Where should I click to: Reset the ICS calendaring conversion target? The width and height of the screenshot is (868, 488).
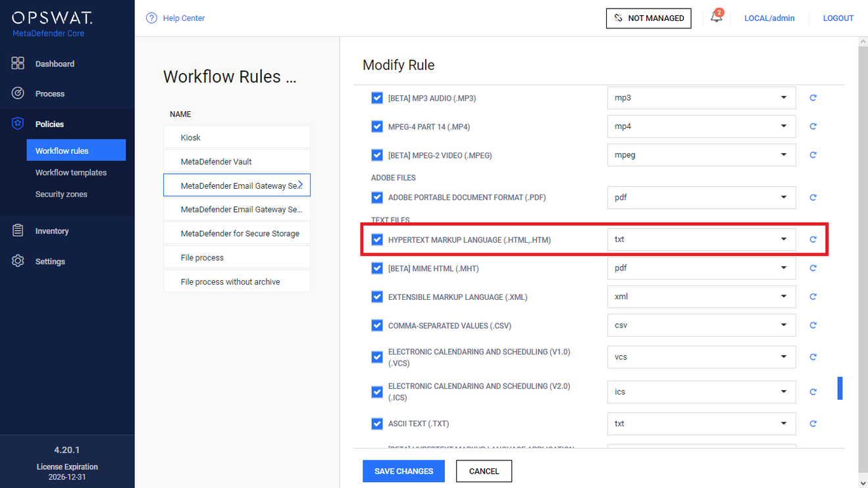(x=813, y=391)
